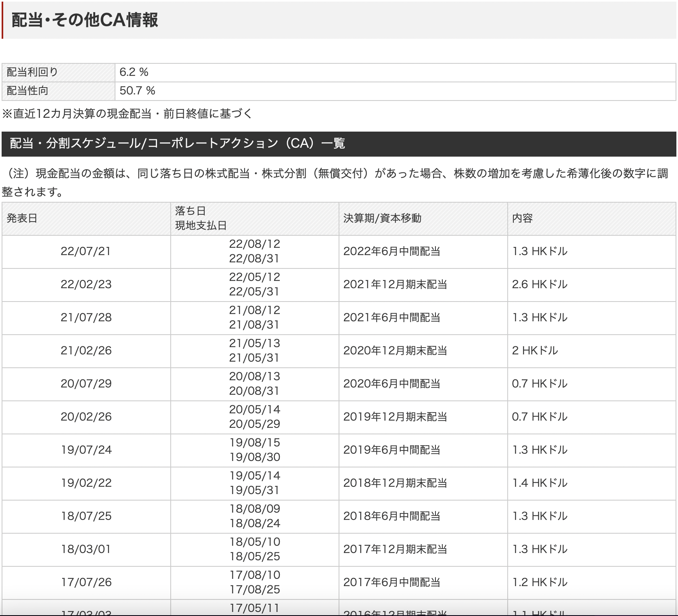
Task: Select ex-date cell 21/08/12
Action: (255, 318)
